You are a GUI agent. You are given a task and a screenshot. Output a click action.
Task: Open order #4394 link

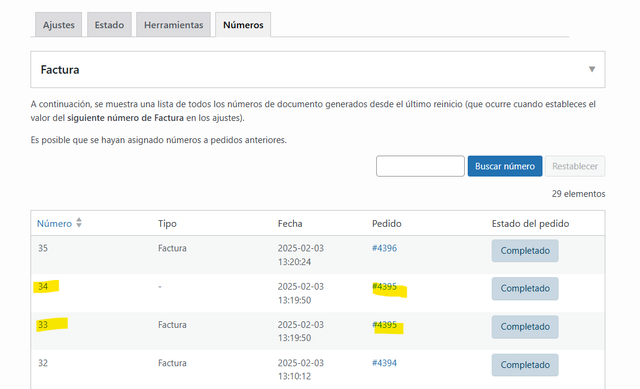[x=384, y=363]
